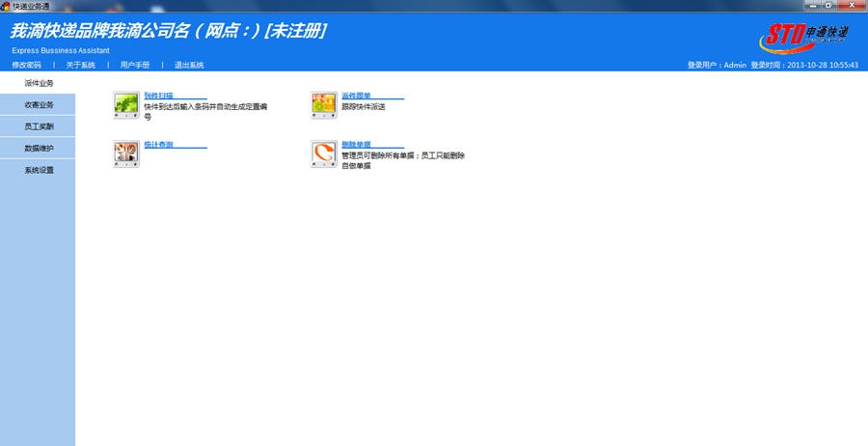Select the 派件业务 sidebar tab
Viewport: 868px width, 446px height.
tap(38, 83)
